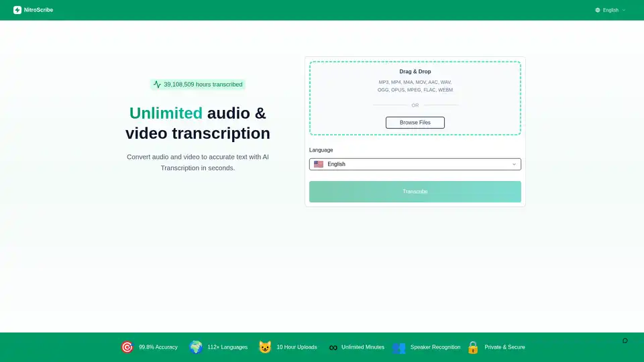Click the 39,108,509 hours transcribed badge

click(x=197, y=84)
